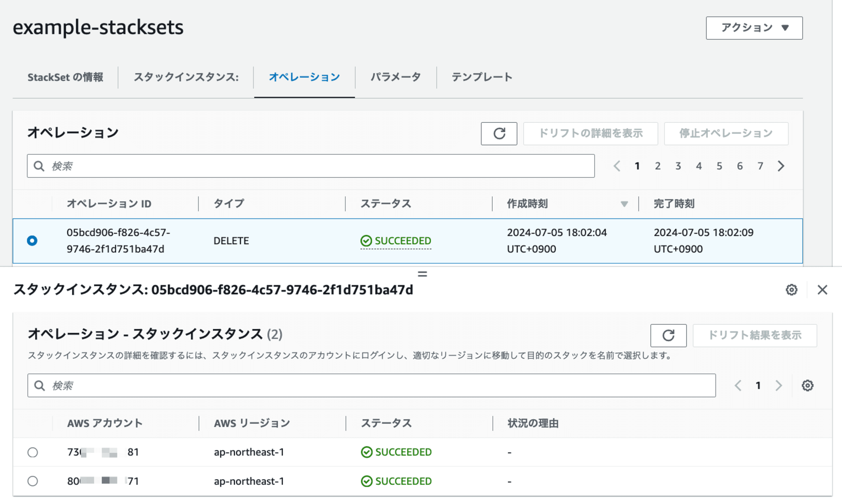
Task: Switch to StackSet の情報 tab
Action: tap(65, 77)
